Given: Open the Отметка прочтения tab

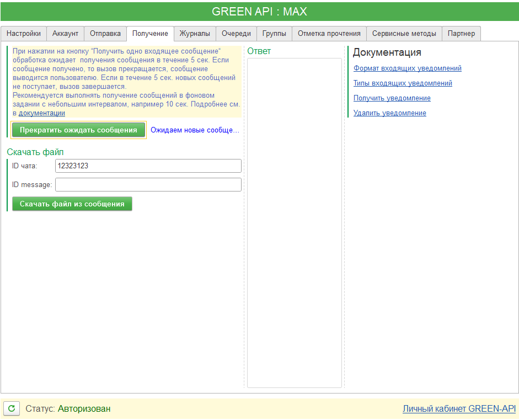Looking at the screenshot, I should pyautogui.click(x=329, y=34).
